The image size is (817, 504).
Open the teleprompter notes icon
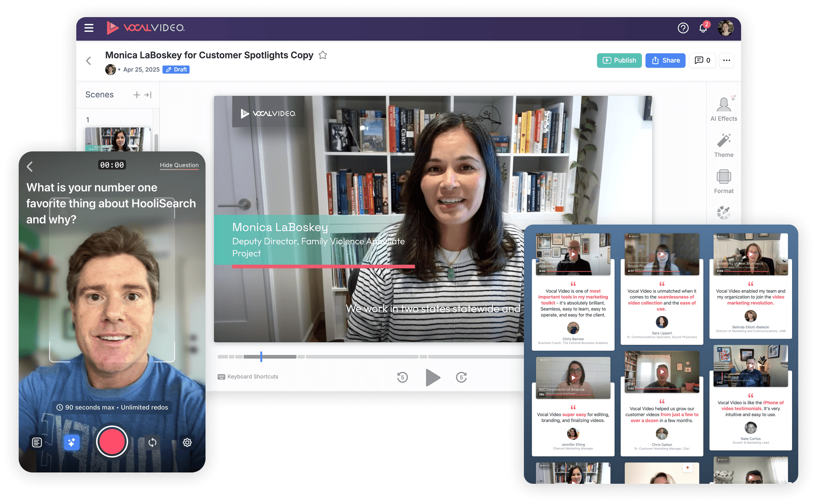(37, 443)
